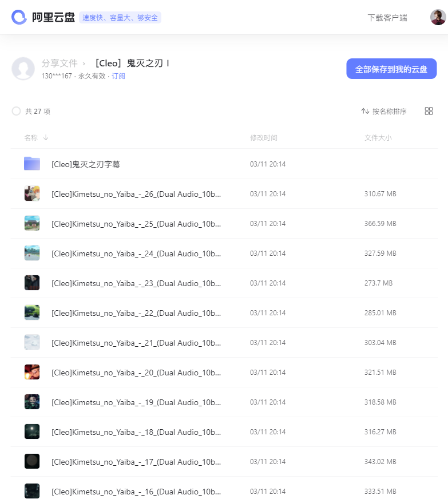Click the 文件大小 column header
This screenshot has height=503, width=448.
click(378, 137)
